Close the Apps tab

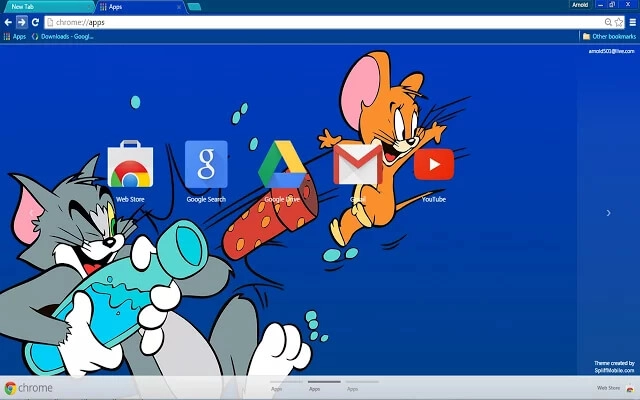(179, 7)
